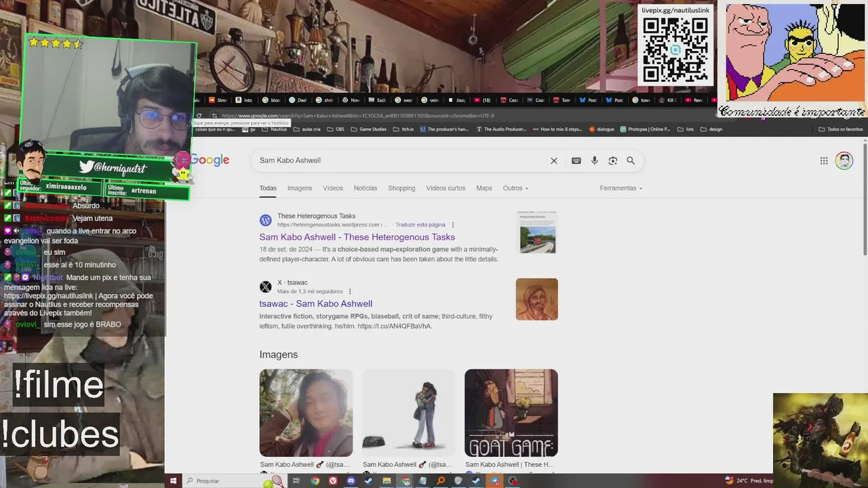Screen dimensions: 868x488
Task: Switch to the Shopping tab
Action: 401,188
